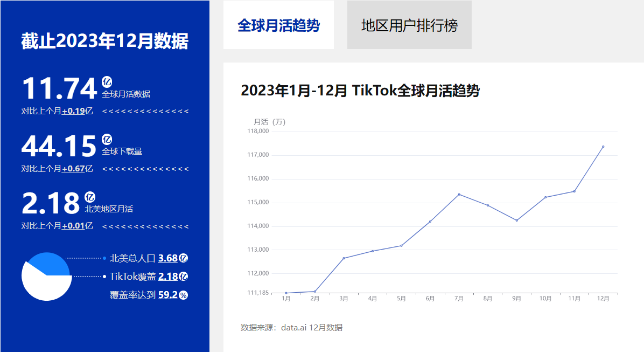The image size is (644, 352).
Task: Select the July peak data point
Action: click(x=459, y=194)
